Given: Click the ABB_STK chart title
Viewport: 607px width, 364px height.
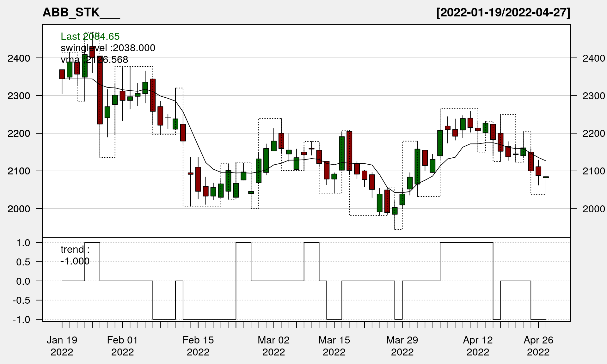Looking at the screenshot, I should pos(81,13).
